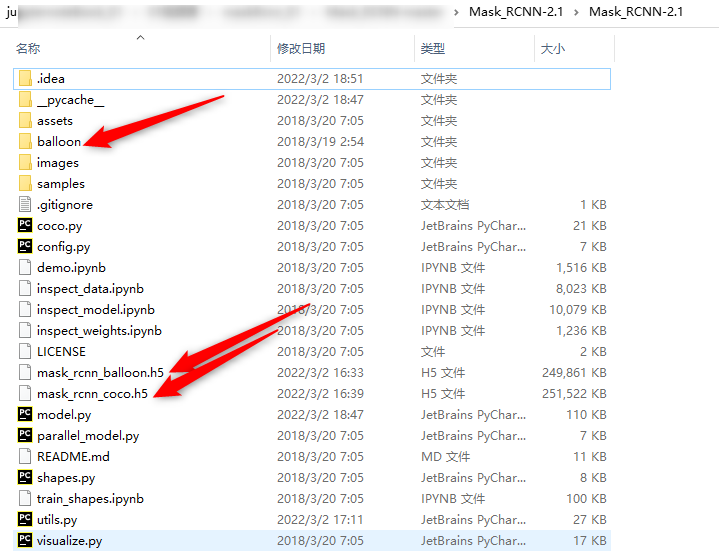Click the mask_rcnn_balloon.h5 file icon
Viewport: 719px width, 555px height.
pyautogui.click(x=25, y=372)
